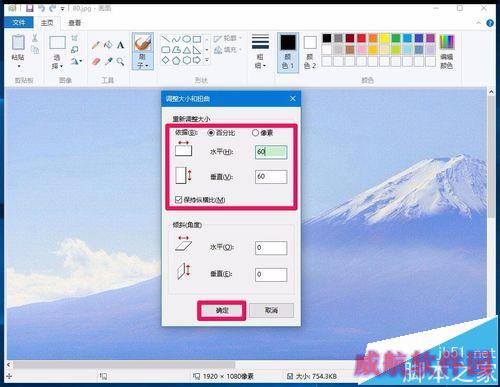The width and height of the screenshot is (500, 387).
Task: Open the shape Fill dropdown
Action: (x=228, y=50)
